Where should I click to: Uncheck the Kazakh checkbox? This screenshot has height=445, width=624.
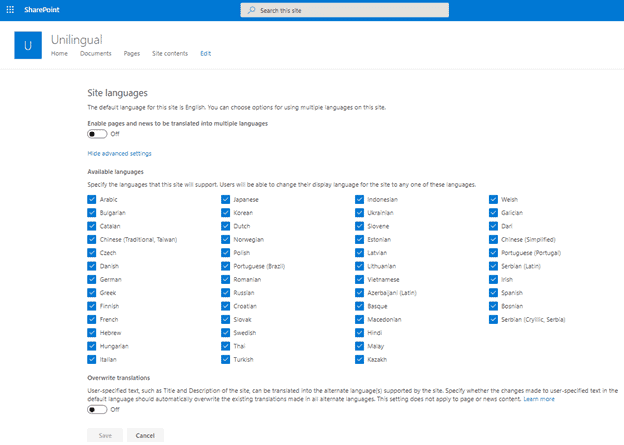coord(359,359)
